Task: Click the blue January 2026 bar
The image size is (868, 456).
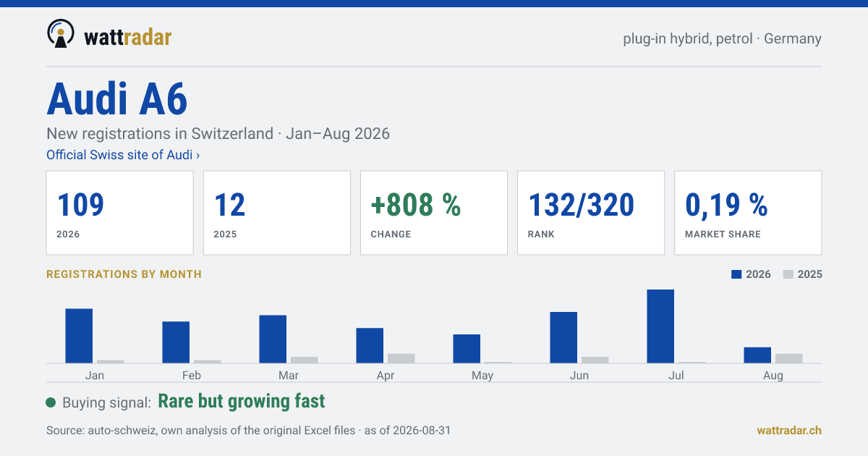Action: 79,336
